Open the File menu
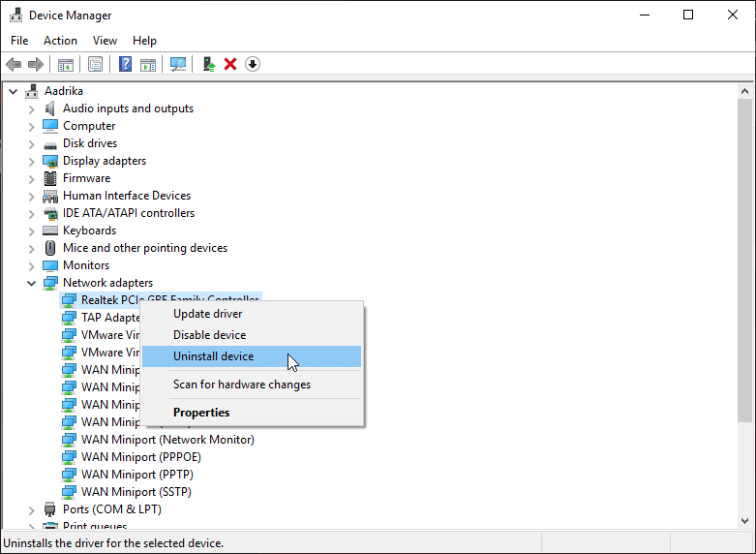 point(19,41)
